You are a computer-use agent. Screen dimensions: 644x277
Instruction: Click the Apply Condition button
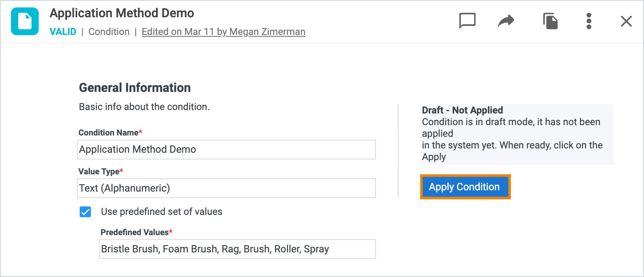[465, 187]
